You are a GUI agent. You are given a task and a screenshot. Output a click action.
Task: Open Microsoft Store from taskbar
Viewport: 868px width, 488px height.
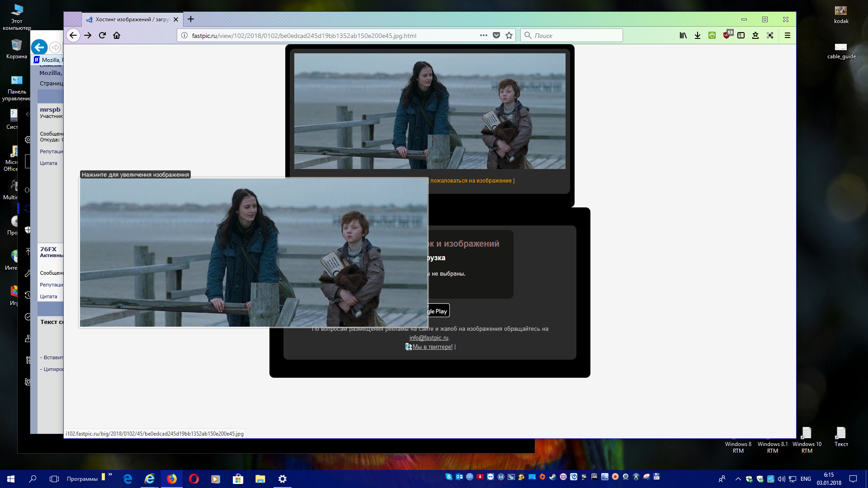[x=238, y=479]
